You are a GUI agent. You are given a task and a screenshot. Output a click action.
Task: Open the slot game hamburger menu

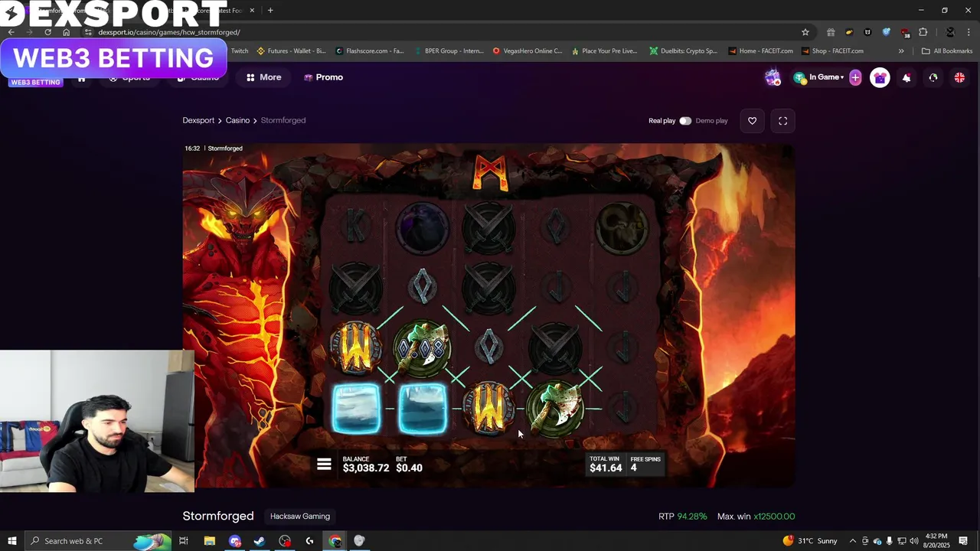324,465
